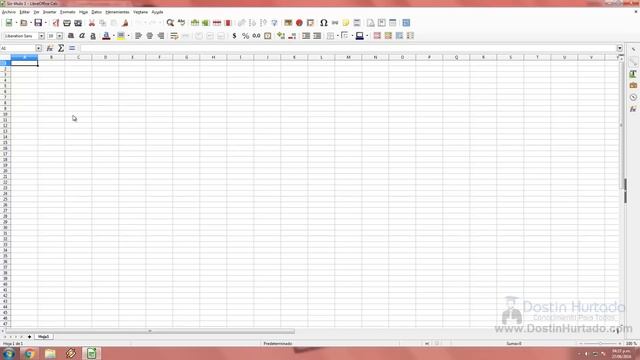Apply yellow background highlight color

pos(121,36)
